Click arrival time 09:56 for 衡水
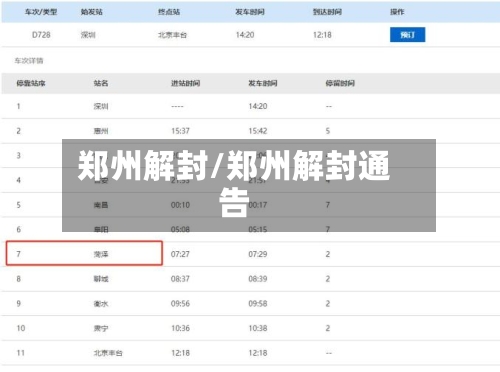The width and height of the screenshot is (500, 372). click(180, 304)
